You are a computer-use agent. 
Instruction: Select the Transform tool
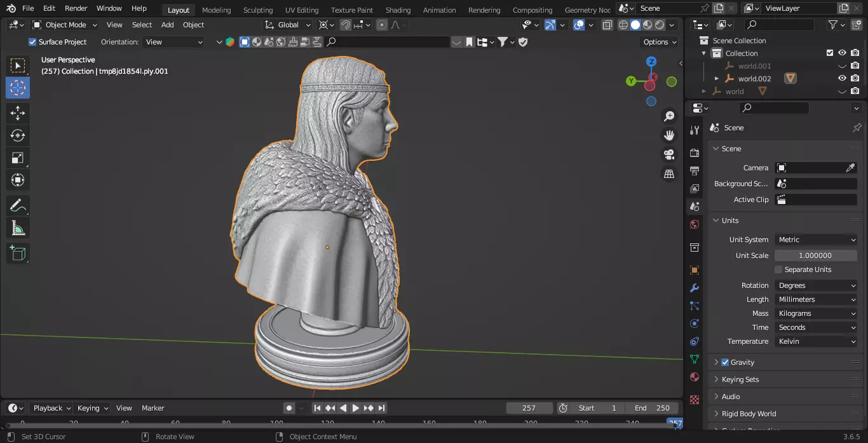(x=18, y=181)
